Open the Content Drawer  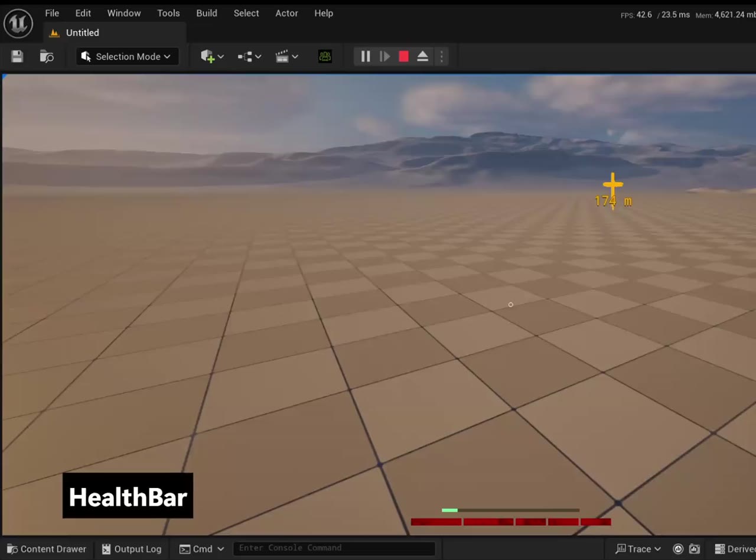(x=46, y=549)
